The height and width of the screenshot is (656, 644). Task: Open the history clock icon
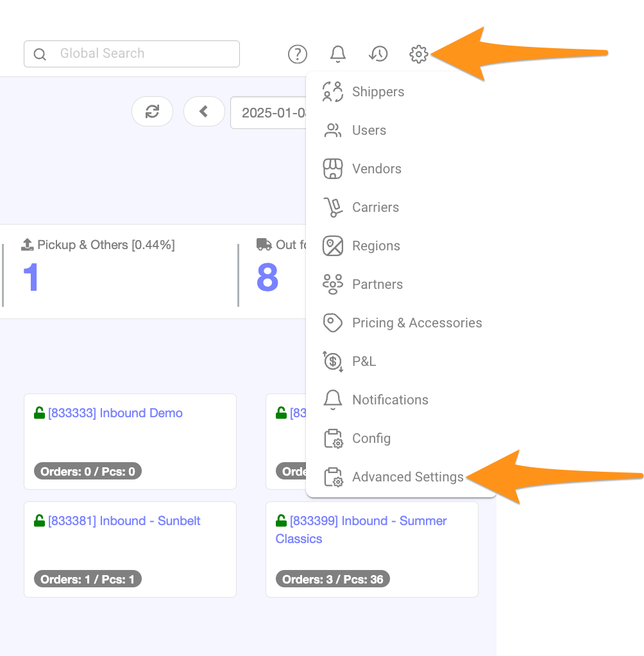[378, 54]
